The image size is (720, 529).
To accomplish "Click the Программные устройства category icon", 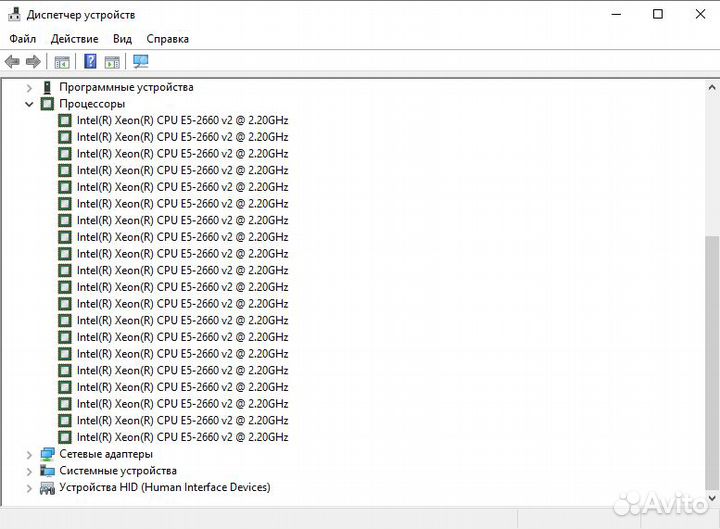I will coord(47,87).
